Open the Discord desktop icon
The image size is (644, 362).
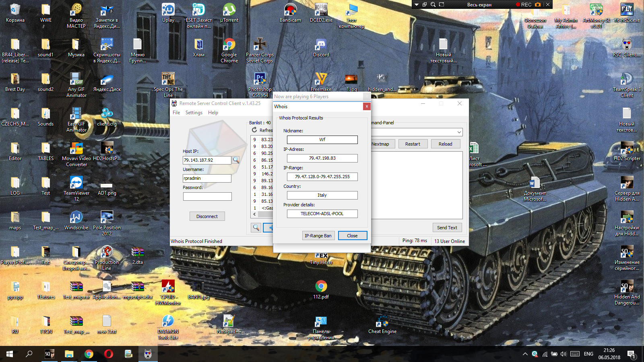point(321,48)
